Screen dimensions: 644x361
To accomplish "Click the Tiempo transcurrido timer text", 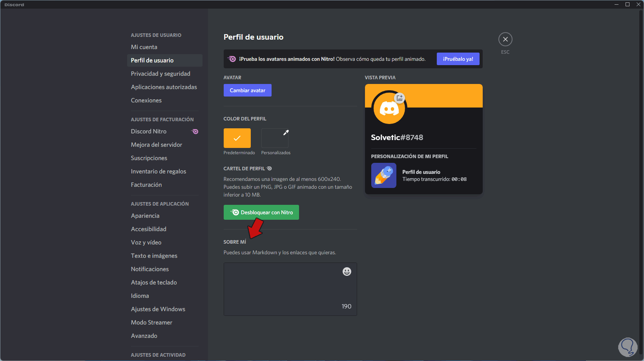I will [x=434, y=179].
